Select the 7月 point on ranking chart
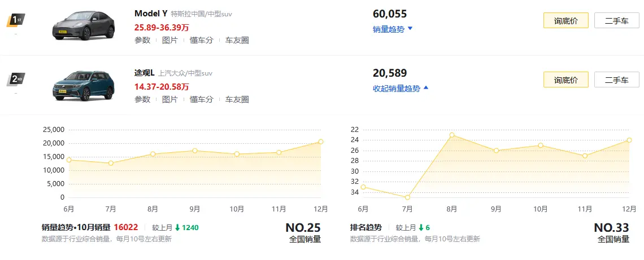This screenshot has width=644, height=260. (x=407, y=197)
